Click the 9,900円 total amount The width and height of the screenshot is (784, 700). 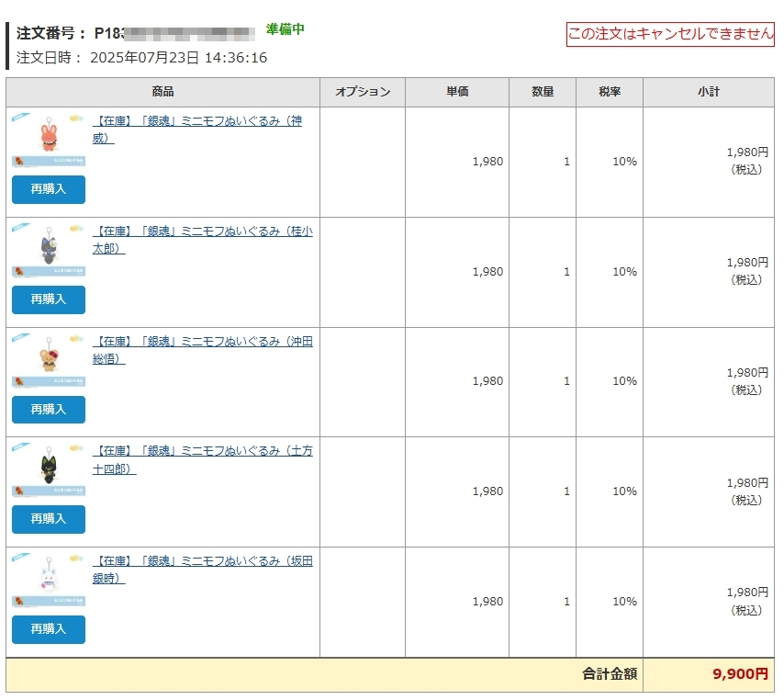(x=740, y=674)
